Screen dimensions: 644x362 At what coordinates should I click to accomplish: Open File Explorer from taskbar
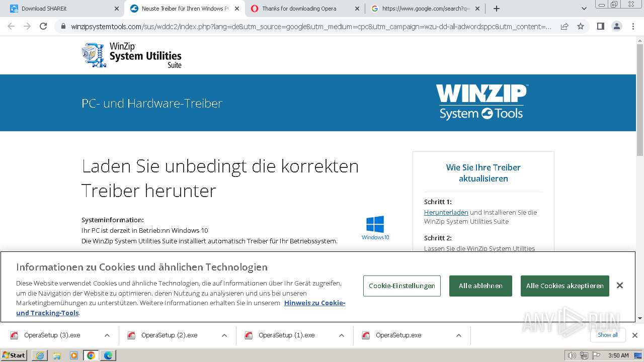pos(57,355)
